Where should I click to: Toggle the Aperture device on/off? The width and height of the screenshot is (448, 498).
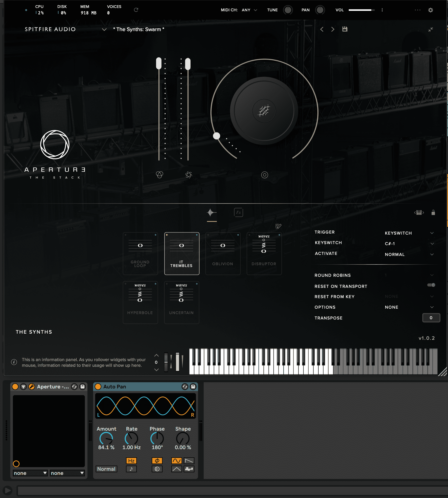(x=15, y=387)
